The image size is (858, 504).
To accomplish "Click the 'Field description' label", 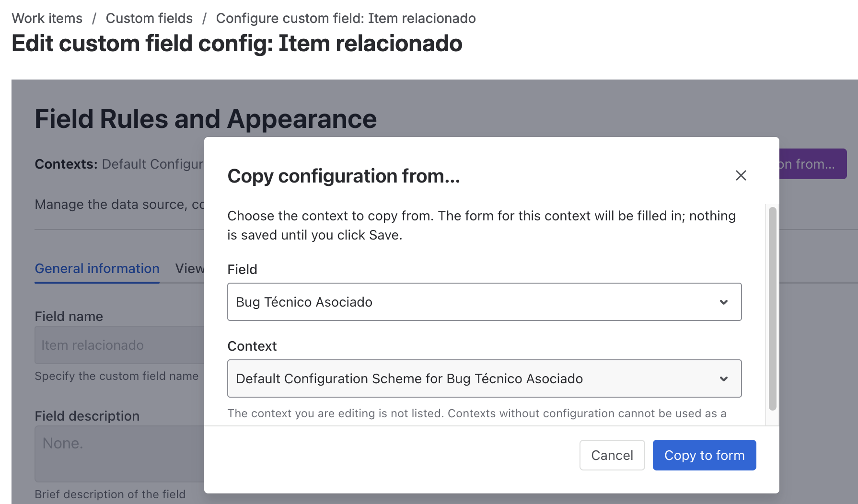I will coord(87,416).
